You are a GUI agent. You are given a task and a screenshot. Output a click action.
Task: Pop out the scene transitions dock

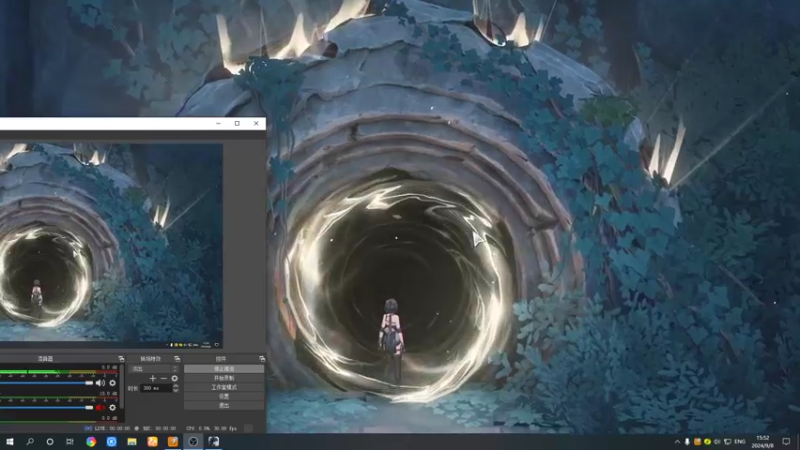click(177, 359)
